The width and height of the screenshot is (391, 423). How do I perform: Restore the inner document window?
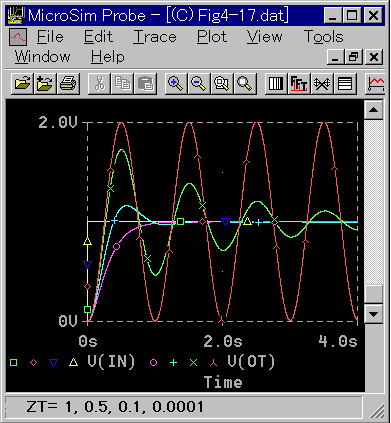pyautogui.click(x=354, y=57)
